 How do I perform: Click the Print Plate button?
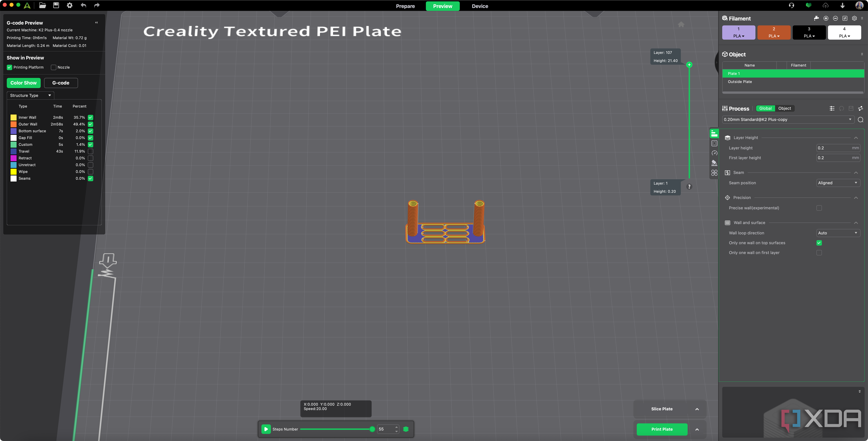[662, 429]
